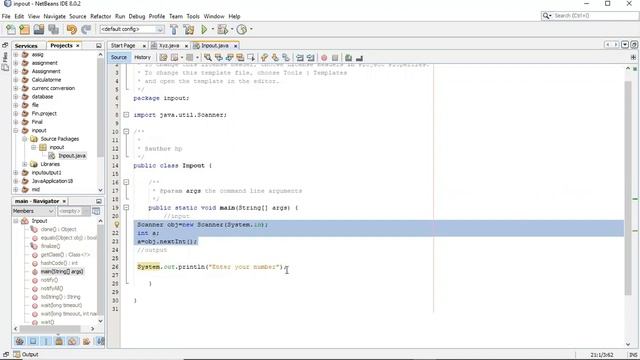
Task: Click the Redo toolbar icon
Action: point(86,29)
